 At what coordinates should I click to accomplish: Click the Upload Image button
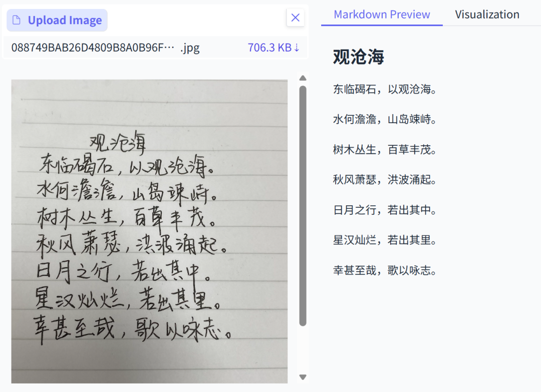[57, 21]
